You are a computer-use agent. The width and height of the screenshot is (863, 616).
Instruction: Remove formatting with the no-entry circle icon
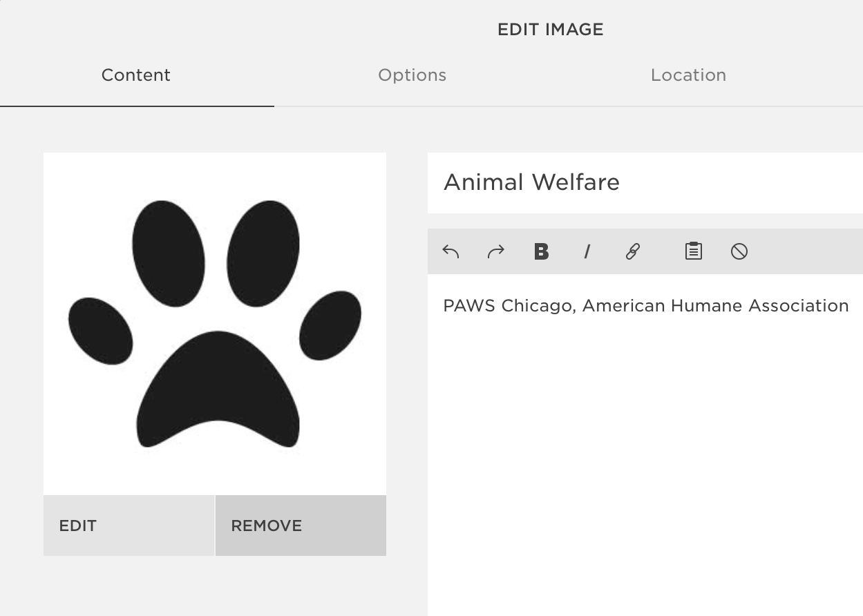pyautogui.click(x=739, y=251)
